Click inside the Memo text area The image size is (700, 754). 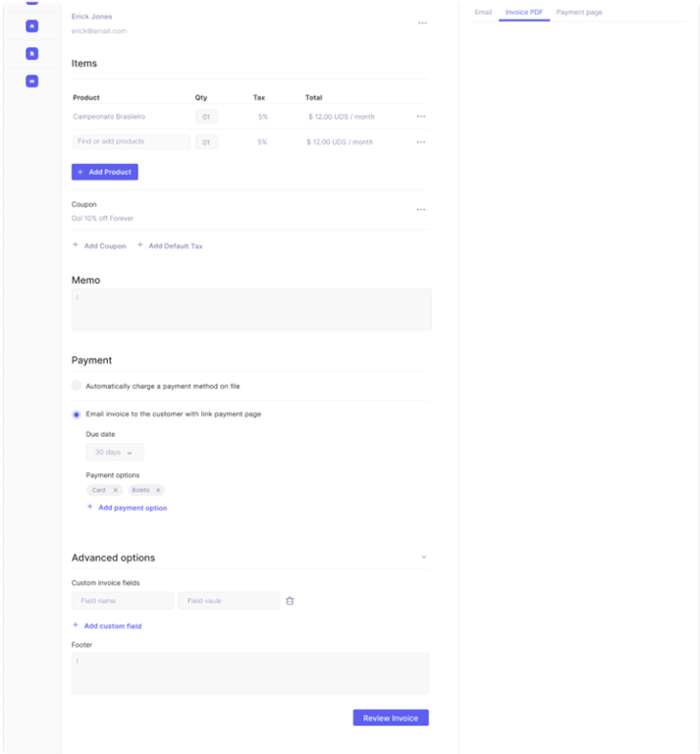point(251,309)
